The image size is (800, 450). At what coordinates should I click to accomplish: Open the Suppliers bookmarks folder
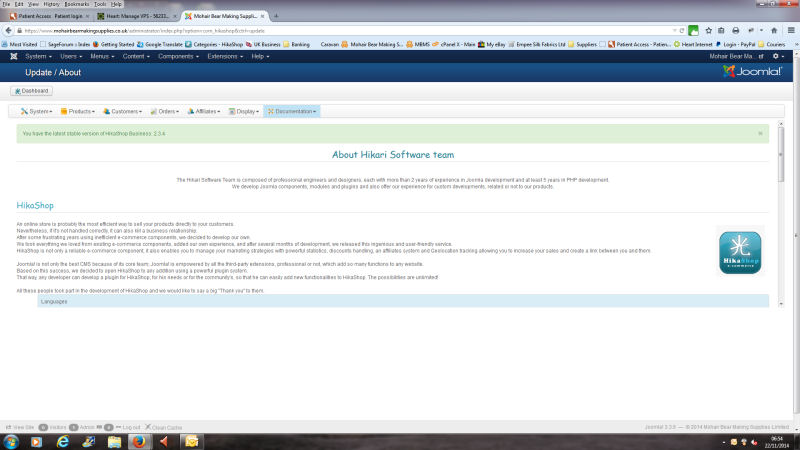(x=582, y=44)
